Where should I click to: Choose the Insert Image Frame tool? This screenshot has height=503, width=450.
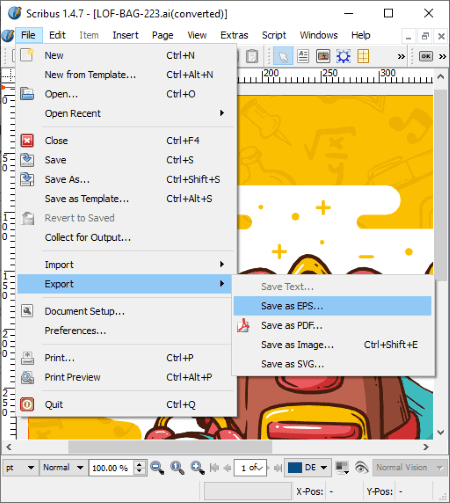tap(323, 56)
